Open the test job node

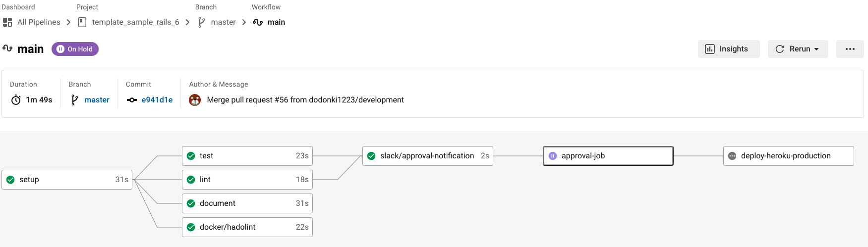pos(247,156)
